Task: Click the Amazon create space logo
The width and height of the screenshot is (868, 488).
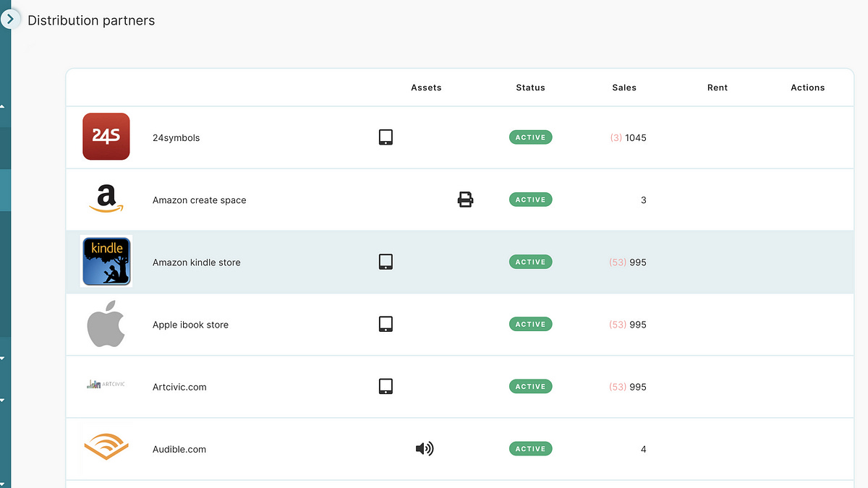Action: click(x=106, y=199)
